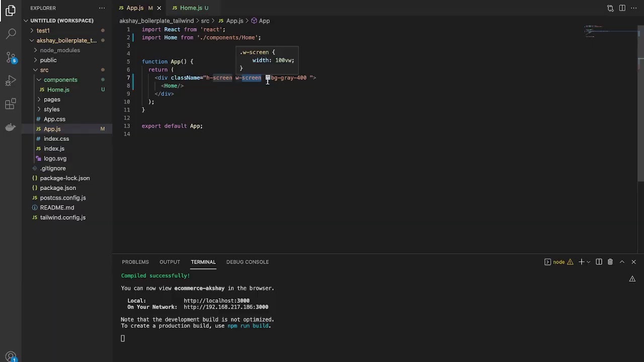Click 'export default App;' code line
The width and height of the screenshot is (644, 362).
172,126
